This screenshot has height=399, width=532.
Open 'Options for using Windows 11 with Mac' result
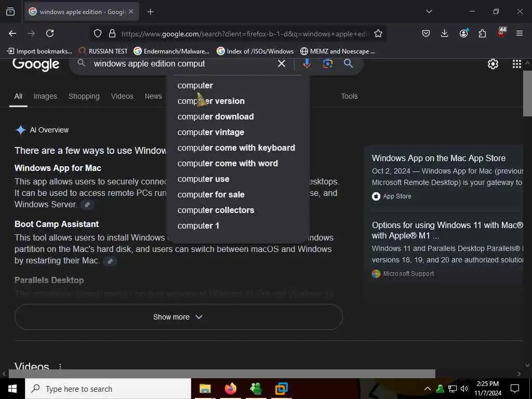tap(447, 230)
